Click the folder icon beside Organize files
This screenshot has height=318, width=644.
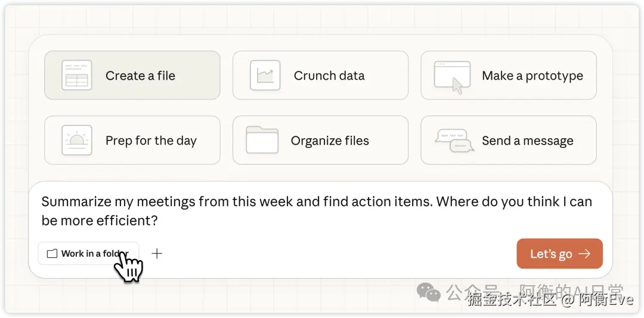click(262, 140)
